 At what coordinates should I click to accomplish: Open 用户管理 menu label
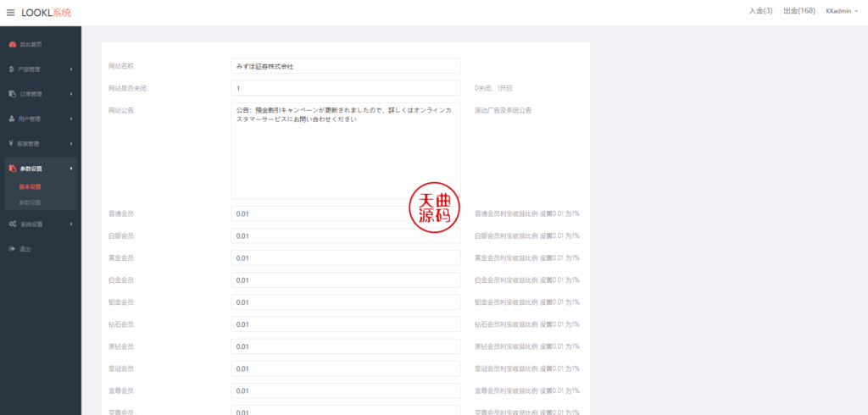coord(30,119)
